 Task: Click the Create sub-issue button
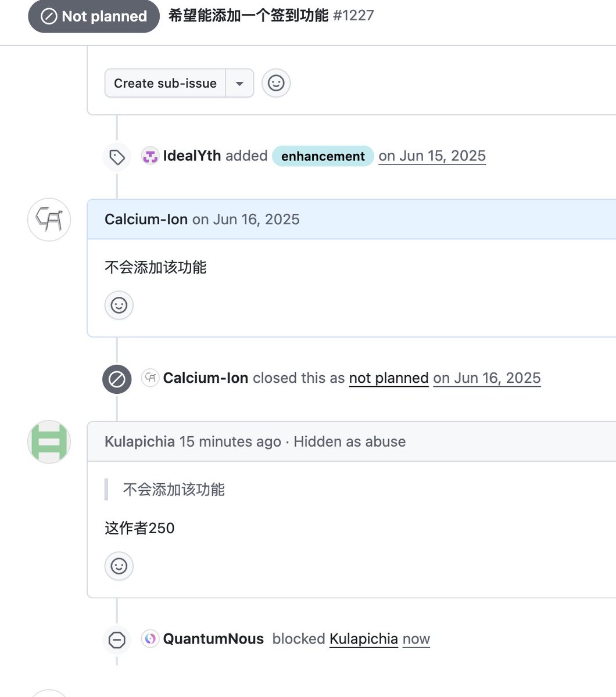point(165,83)
